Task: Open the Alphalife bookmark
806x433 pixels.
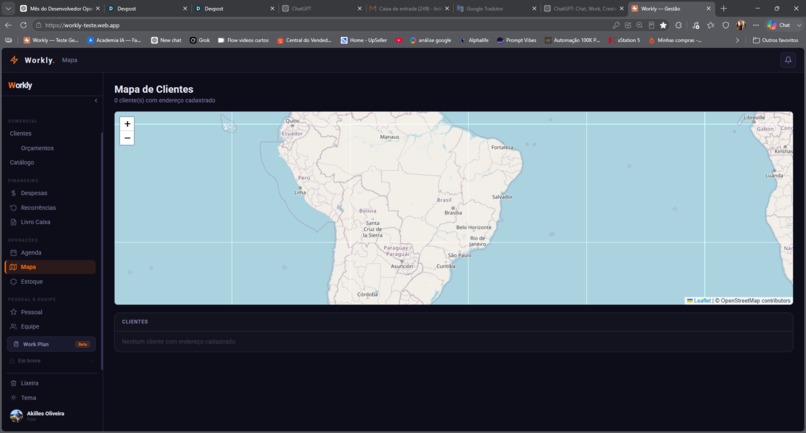Action: click(474, 40)
